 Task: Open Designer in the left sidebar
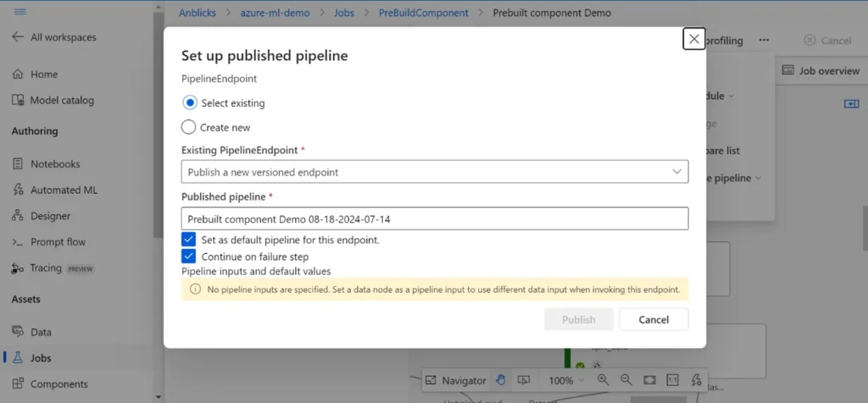tap(50, 216)
